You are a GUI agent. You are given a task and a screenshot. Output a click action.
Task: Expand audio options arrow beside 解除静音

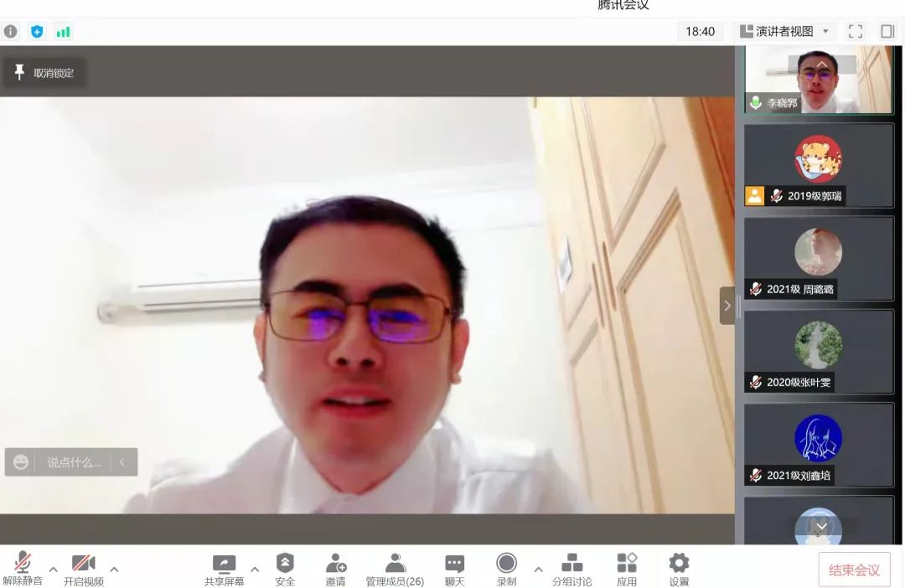(53, 570)
